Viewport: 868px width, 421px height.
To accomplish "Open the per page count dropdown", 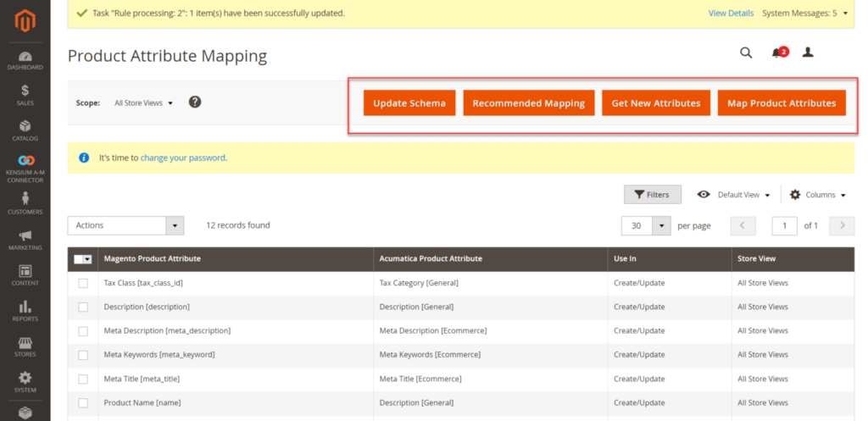I will [661, 225].
